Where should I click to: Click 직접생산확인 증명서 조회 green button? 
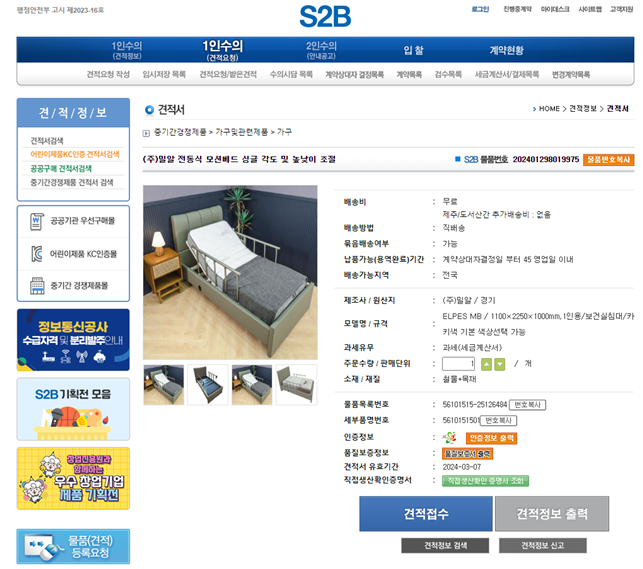pyautogui.click(x=486, y=481)
